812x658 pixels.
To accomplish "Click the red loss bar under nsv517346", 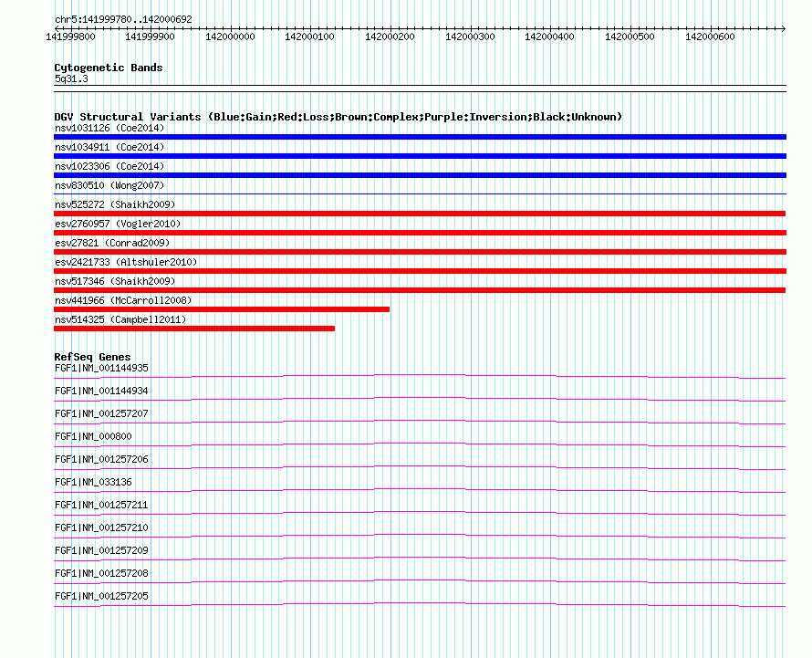I will click(x=420, y=290).
